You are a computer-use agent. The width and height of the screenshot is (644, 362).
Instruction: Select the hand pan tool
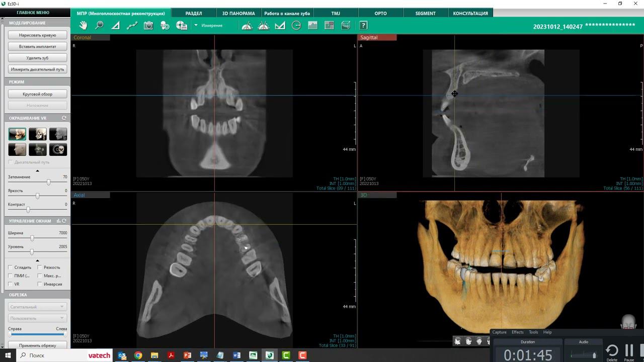(x=83, y=25)
